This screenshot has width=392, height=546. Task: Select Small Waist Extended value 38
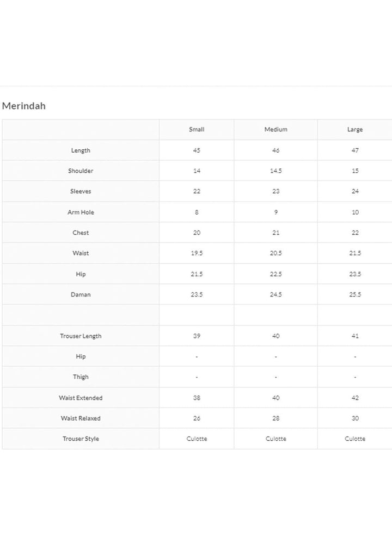(x=197, y=398)
